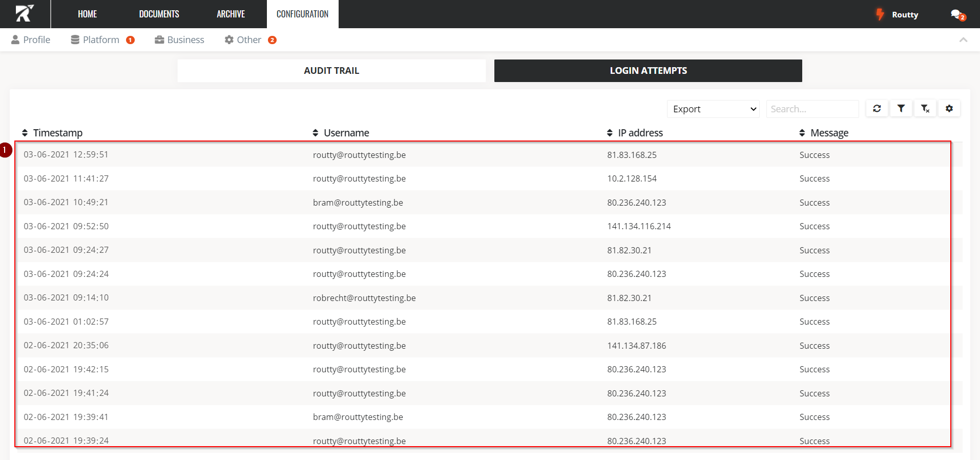Viewport: 980px width, 460px height.
Task: Click the Search input field
Action: [812, 109]
